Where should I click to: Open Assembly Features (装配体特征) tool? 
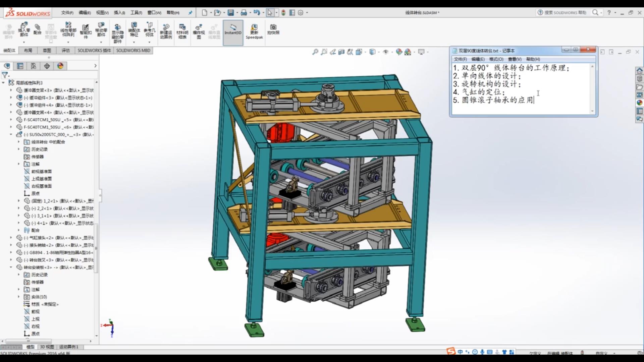coord(134,29)
